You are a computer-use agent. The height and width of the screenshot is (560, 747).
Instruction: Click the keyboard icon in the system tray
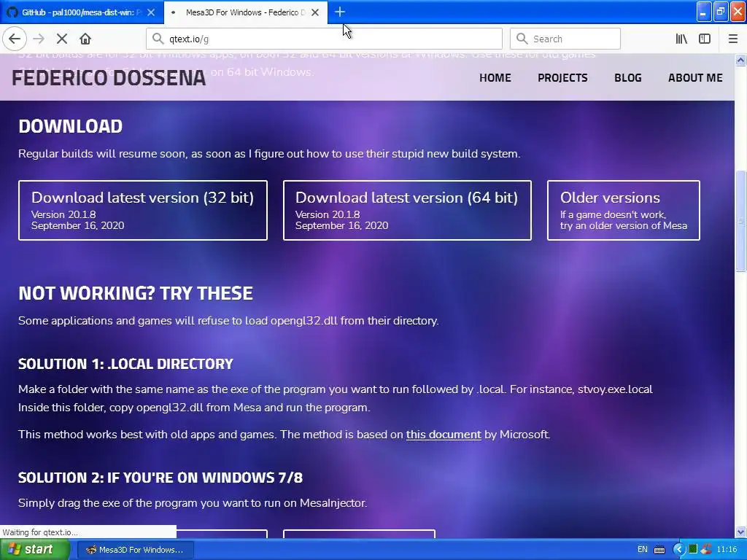(x=659, y=550)
